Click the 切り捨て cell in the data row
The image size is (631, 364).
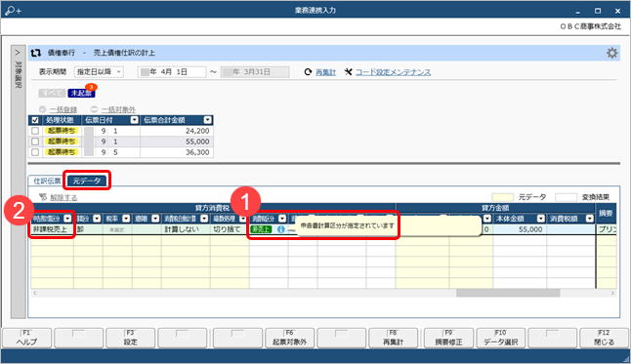point(230,229)
